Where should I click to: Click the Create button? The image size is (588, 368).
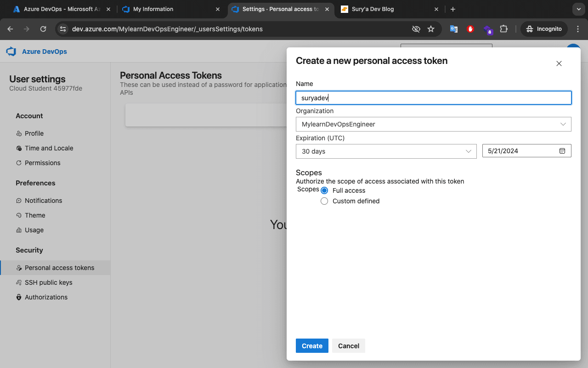point(312,346)
